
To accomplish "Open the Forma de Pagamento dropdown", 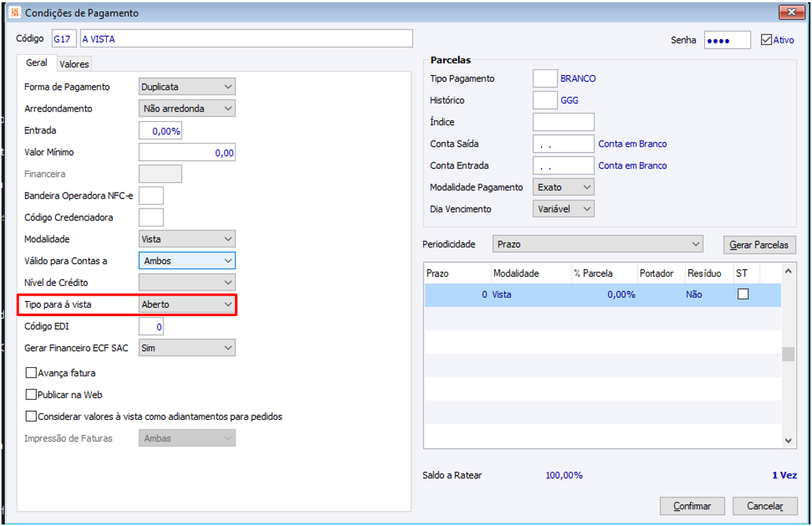I will (x=187, y=87).
